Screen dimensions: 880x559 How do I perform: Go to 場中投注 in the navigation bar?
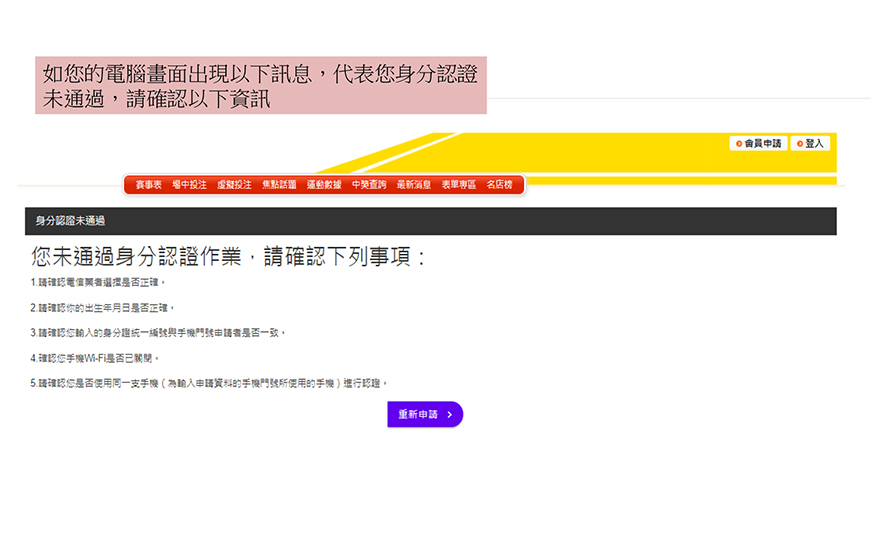click(x=189, y=185)
